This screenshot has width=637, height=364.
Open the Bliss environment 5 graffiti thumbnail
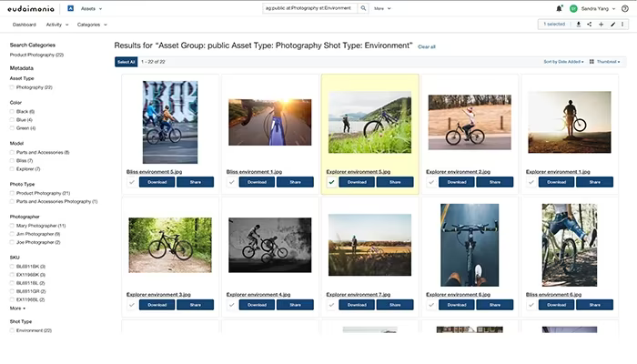pyautogui.click(x=170, y=122)
